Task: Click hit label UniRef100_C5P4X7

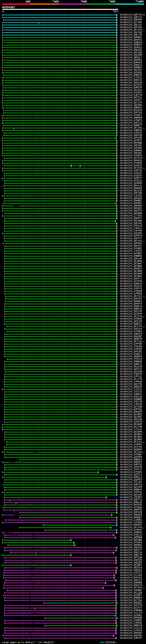Action: tap(131, 638)
